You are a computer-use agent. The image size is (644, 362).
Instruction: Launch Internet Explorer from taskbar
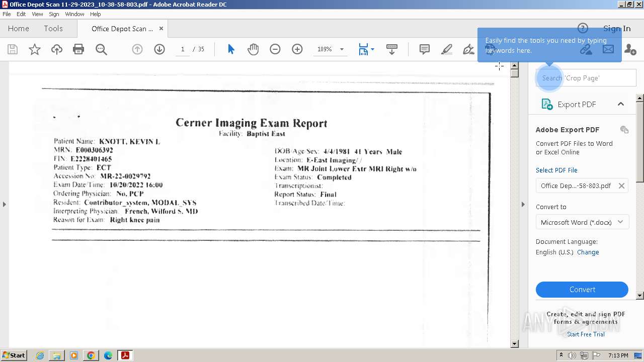point(40,355)
